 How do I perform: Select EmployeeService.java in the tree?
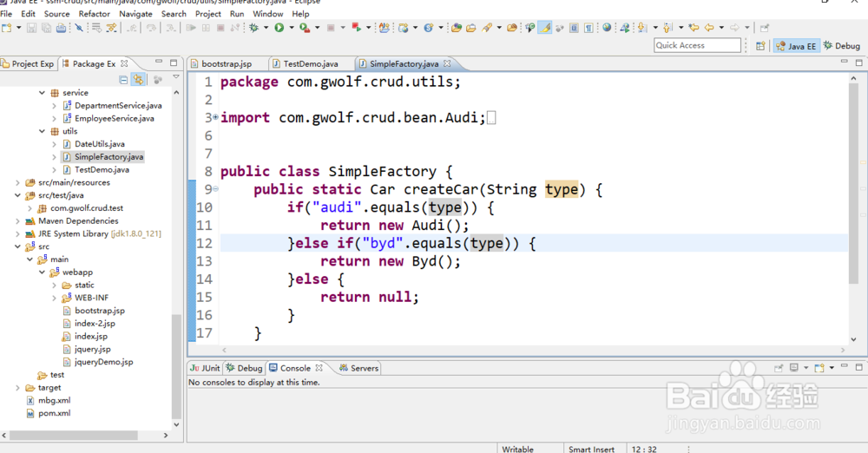pyautogui.click(x=114, y=119)
